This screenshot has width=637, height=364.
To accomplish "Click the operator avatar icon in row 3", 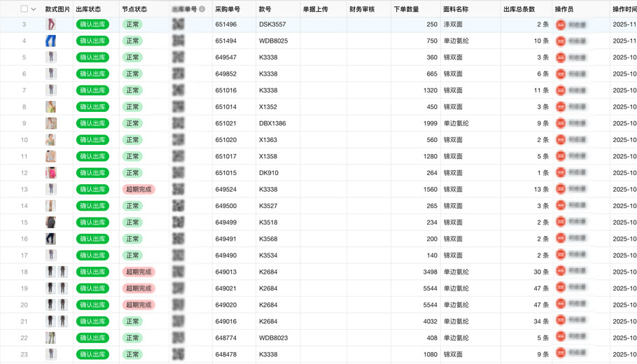I will pos(561,24).
